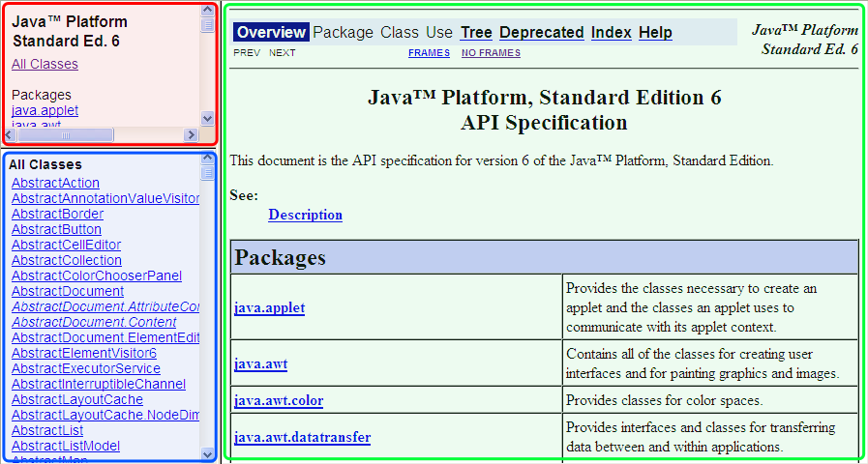The width and height of the screenshot is (868, 464).
Task: Click the Packages table heading
Action: (x=280, y=257)
